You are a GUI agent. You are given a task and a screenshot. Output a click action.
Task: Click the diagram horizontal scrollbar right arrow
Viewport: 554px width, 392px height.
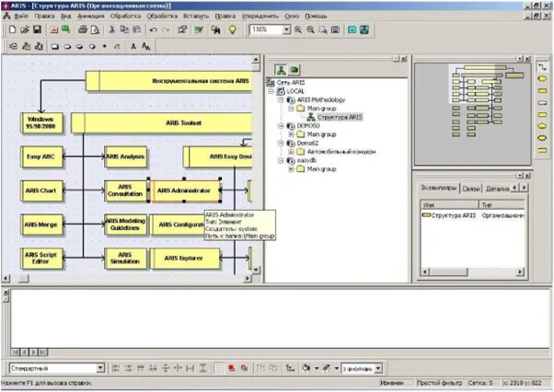(248, 278)
